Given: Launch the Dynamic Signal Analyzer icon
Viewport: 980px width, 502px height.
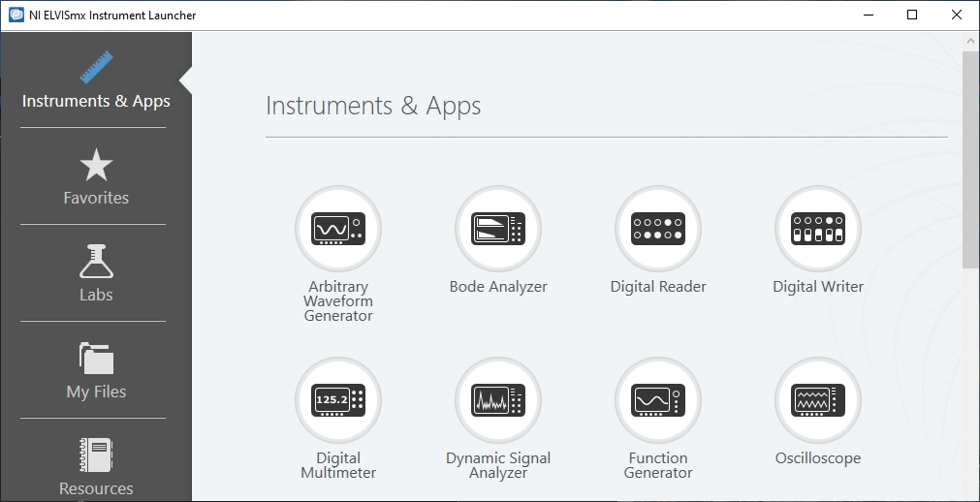Looking at the screenshot, I should (x=498, y=400).
